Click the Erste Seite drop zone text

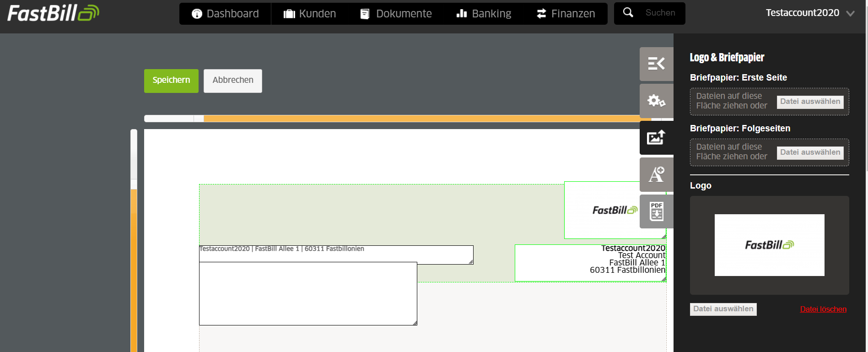click(732, 101)
